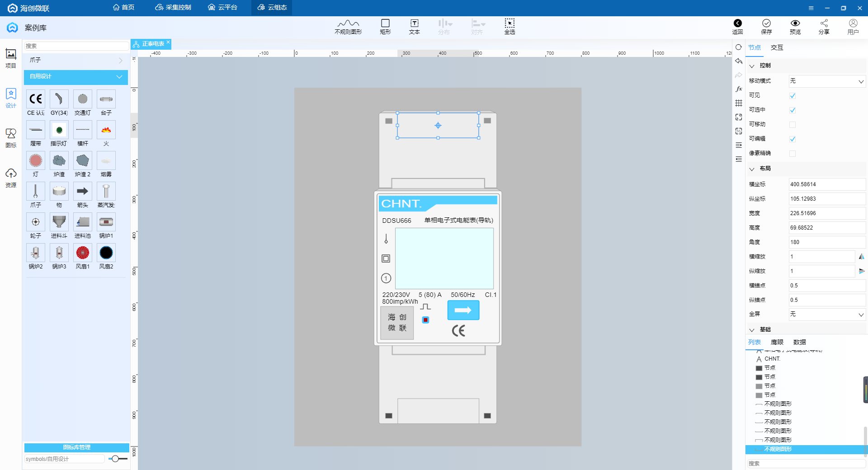Click the symbol library 搜索 search field
868x470 pixels.
(76, 46)
